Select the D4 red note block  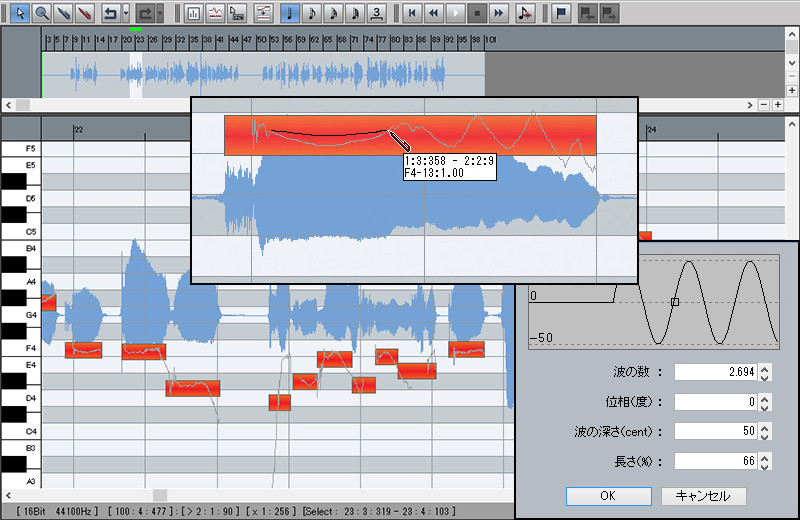click(x=280, y=403)
